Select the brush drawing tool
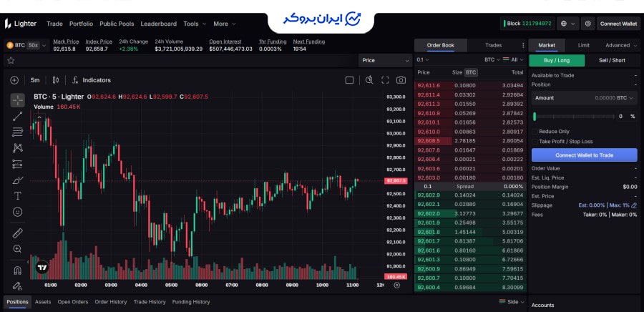 [18, 180]
